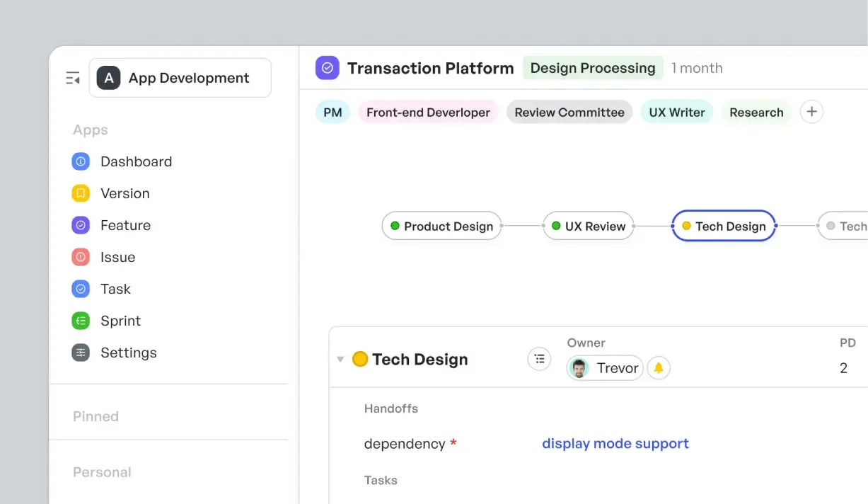Open Sprint from the Apps list

tap(120, 321)
